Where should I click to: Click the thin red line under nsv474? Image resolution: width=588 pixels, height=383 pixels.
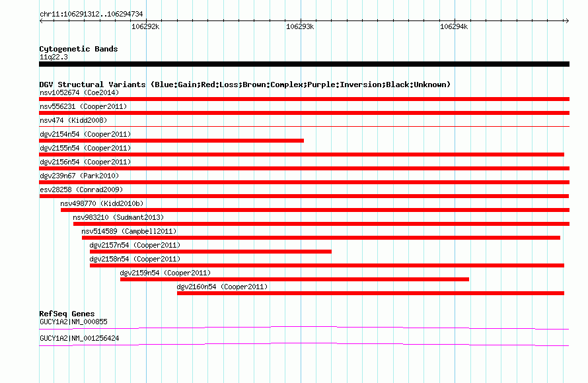(x=304, y=127)
